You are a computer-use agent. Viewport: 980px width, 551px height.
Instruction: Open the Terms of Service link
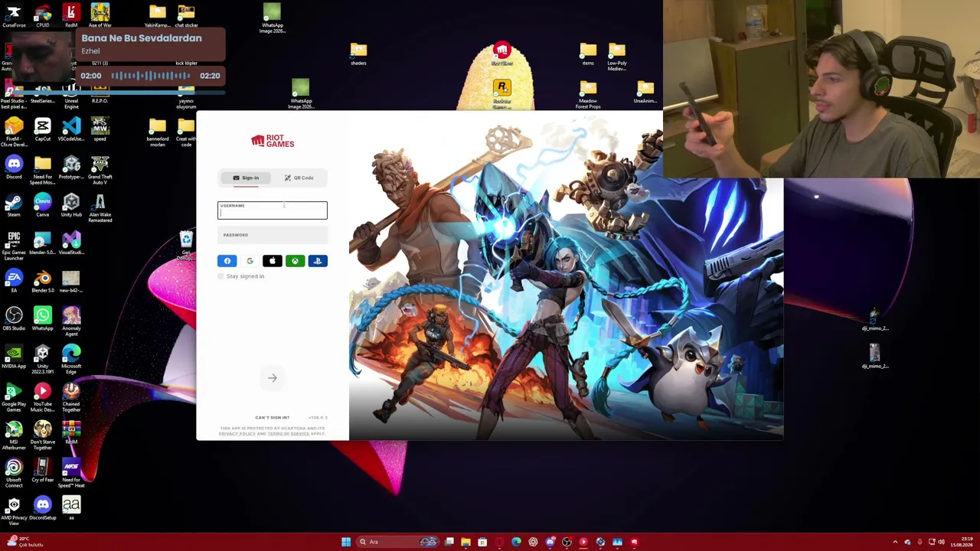point(289,434)
